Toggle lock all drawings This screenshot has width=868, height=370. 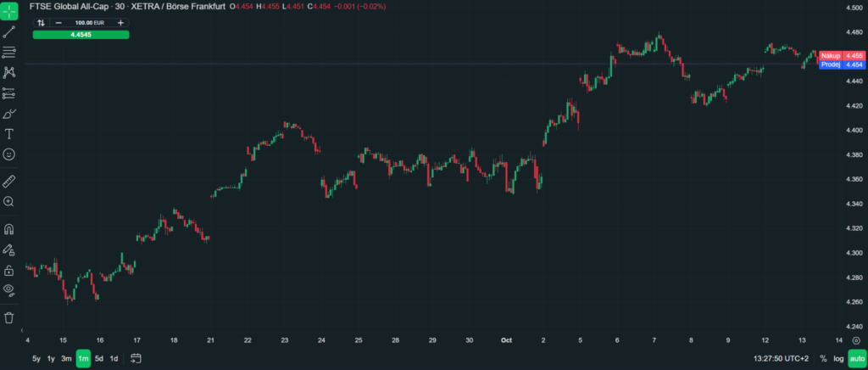tap(8, 271)
